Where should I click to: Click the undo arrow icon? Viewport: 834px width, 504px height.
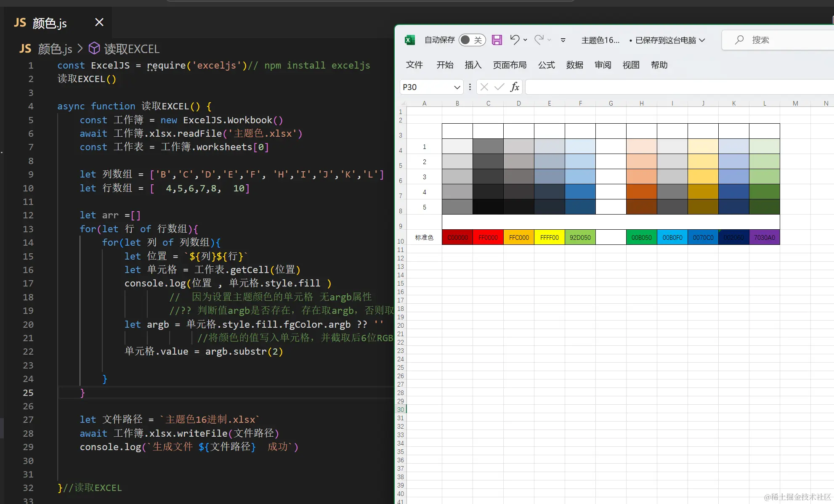(x=515, y=40)
